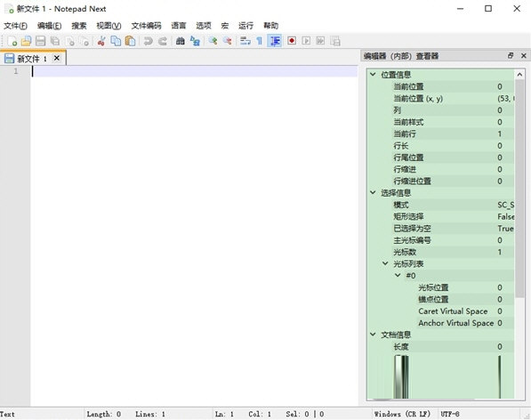Click the Zoom Out magnifier icon

point(227,41)
